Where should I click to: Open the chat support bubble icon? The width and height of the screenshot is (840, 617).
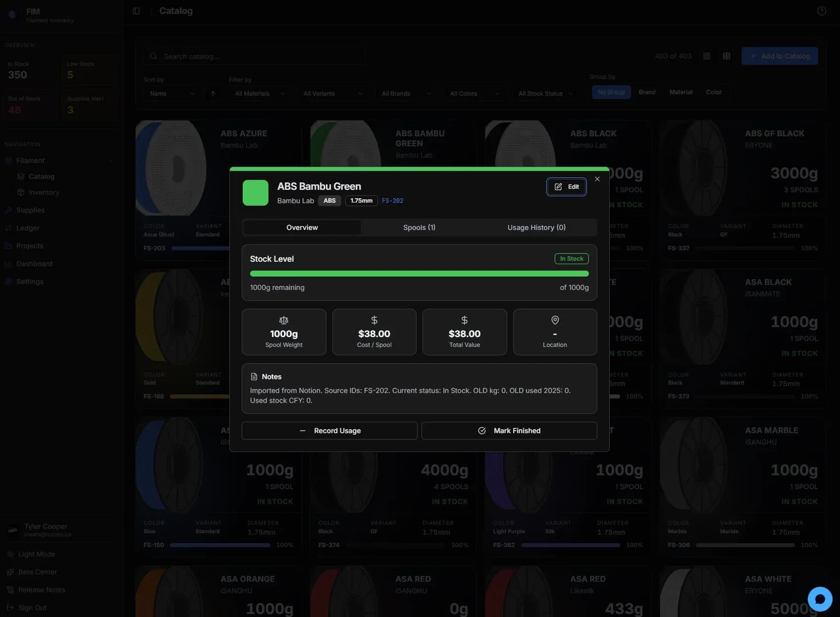pyautogui.click(x=820, y=599)
